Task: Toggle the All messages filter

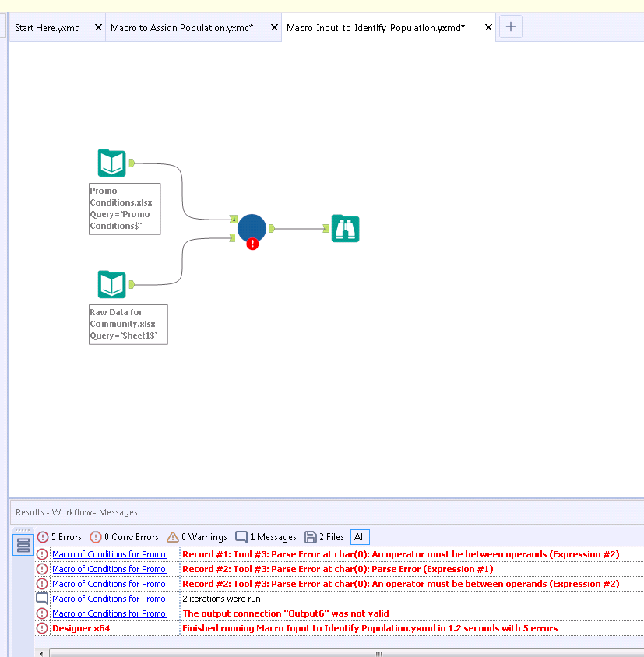Action: 359,536
